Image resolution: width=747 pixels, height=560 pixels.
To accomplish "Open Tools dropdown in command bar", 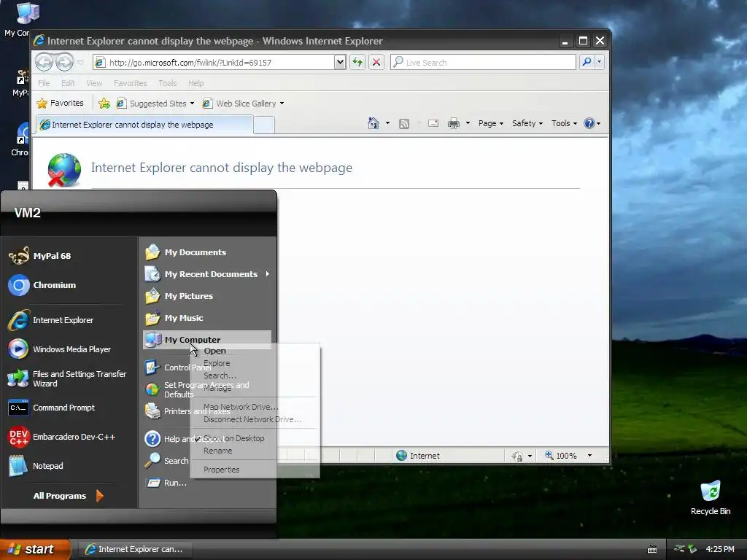I will (564, 123).
